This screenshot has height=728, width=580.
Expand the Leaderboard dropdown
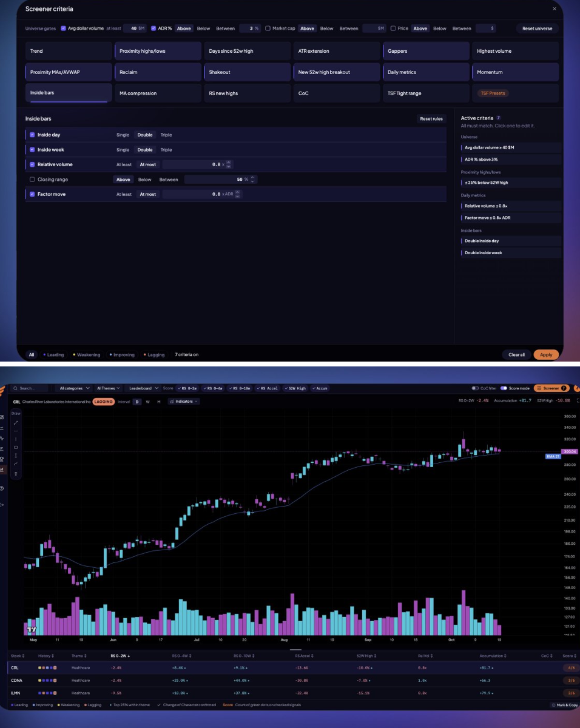(144, 388)
